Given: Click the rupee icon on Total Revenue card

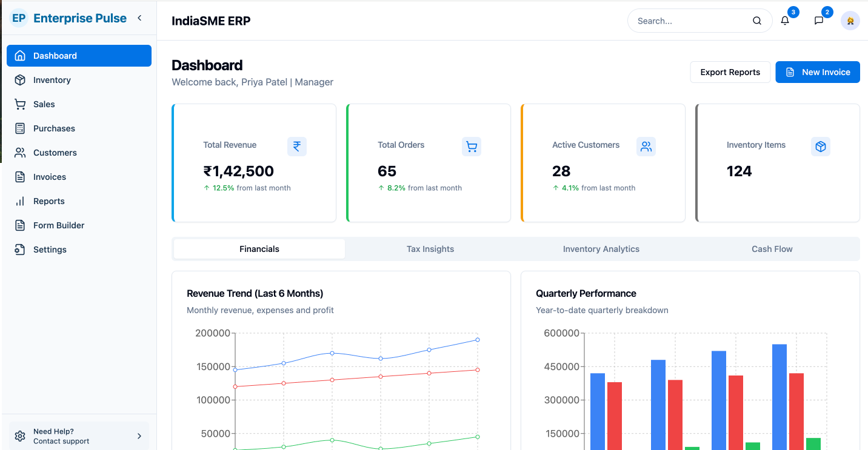Looking at the screenshot, I should click(296, 146).
